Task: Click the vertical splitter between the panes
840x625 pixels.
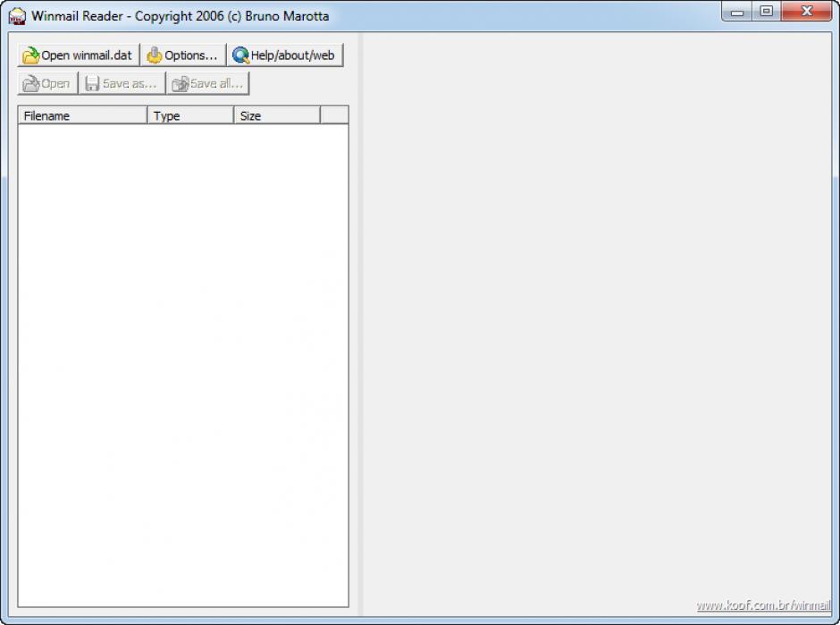Action: tap(359, 322)
